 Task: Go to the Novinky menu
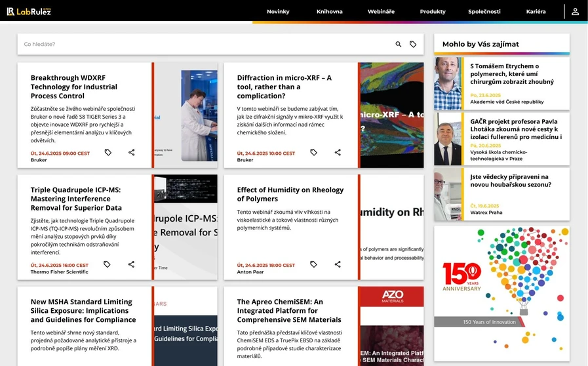click(x=278, y=12)
